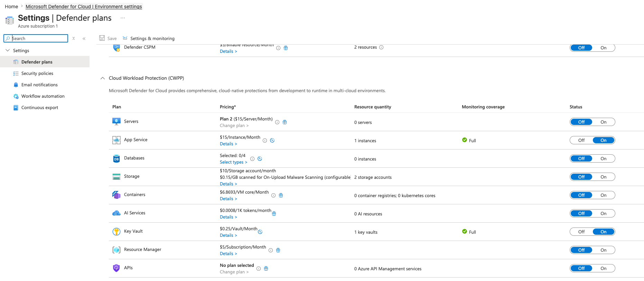Click gift icon beside APIs pricing
Image resolution: width=644 pixels, height=281 pixels.
point(266,269)
